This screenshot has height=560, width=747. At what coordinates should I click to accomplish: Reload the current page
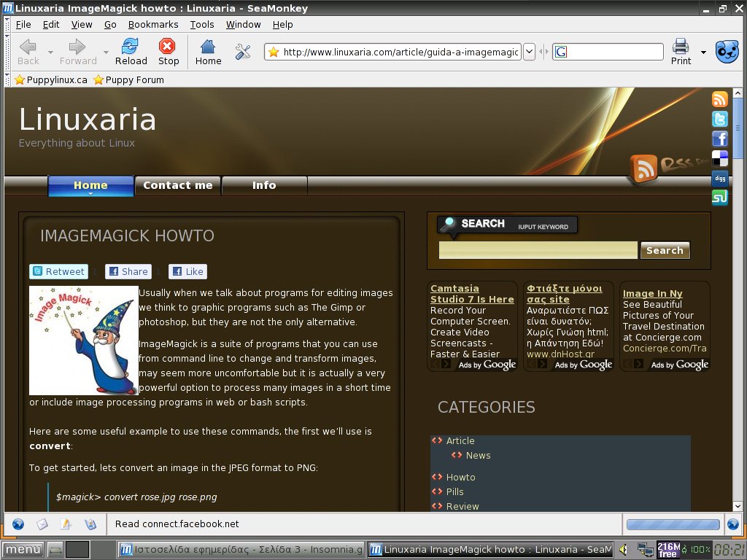point(131,52)
